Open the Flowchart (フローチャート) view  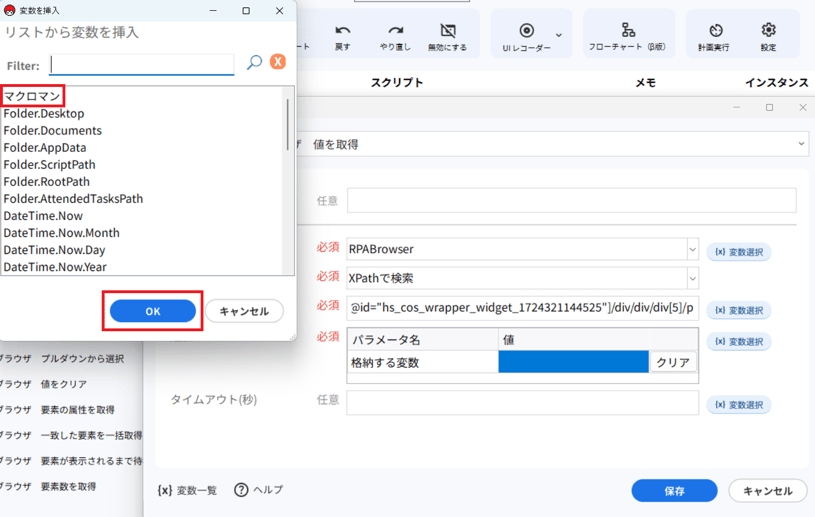[627, 37]
